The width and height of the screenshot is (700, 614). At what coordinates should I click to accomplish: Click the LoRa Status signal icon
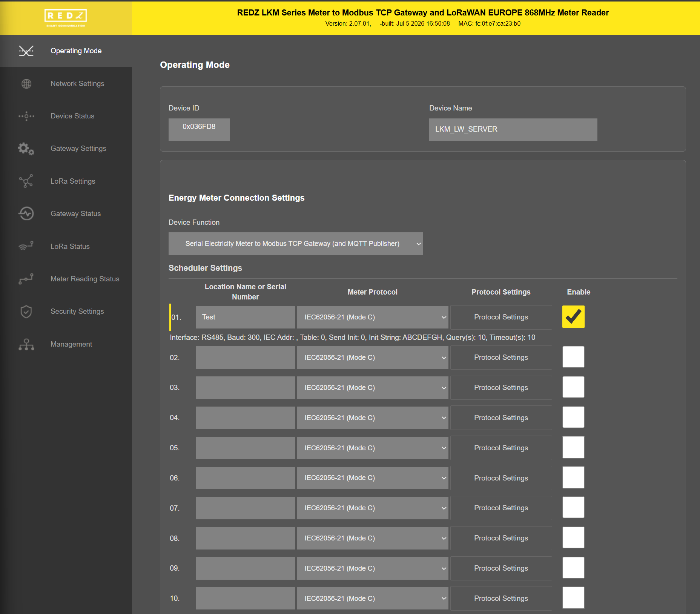click(26, 246)
